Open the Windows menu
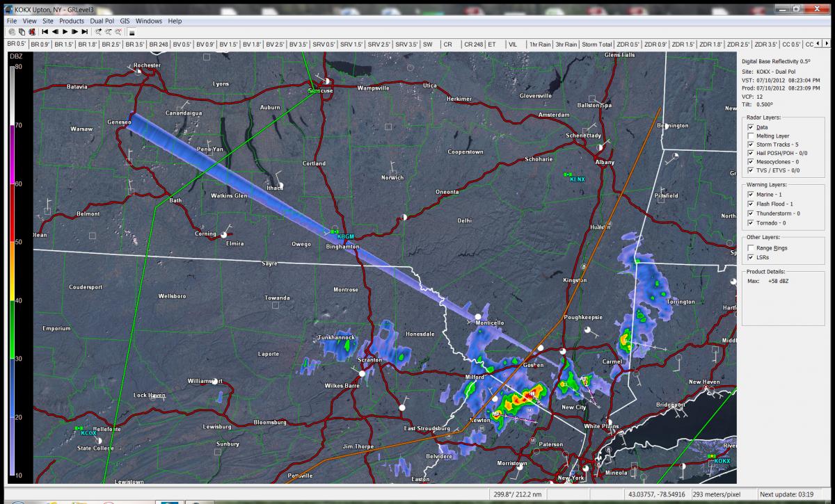 [149, 21]
